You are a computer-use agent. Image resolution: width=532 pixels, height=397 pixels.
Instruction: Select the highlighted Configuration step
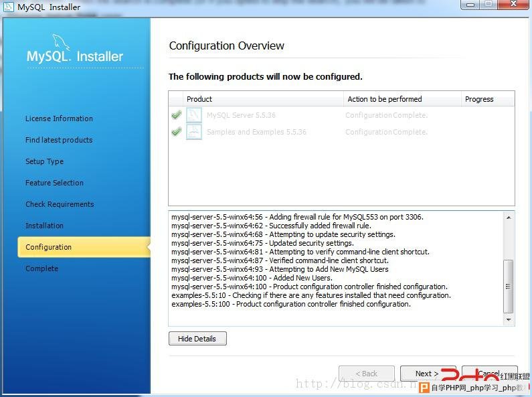tap(84, 247)
